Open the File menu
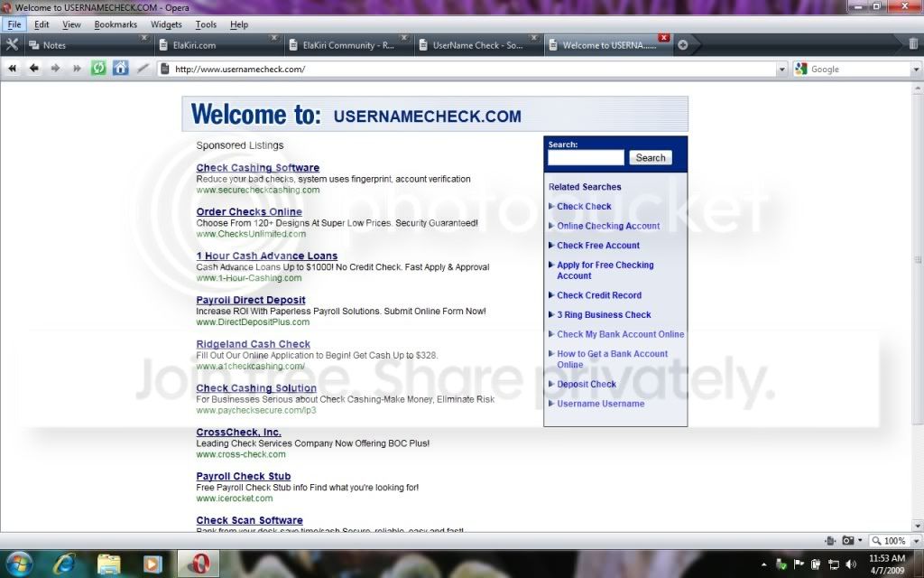 coord(14,24)
